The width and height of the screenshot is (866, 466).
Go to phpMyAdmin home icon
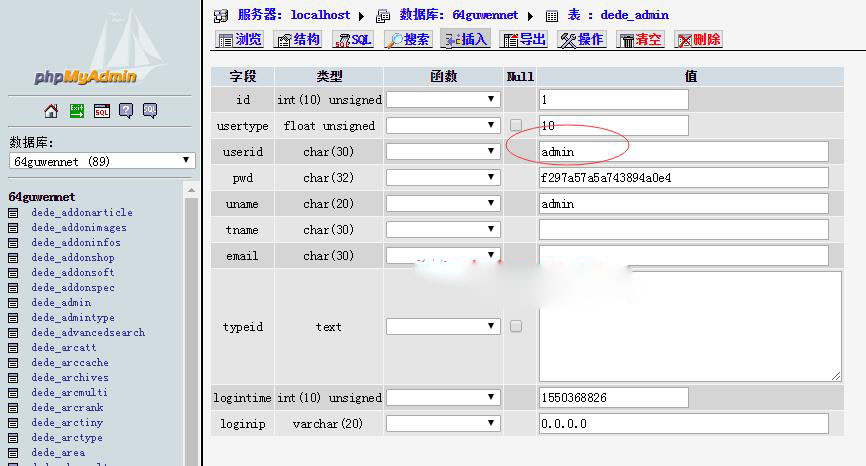[51, 111]
